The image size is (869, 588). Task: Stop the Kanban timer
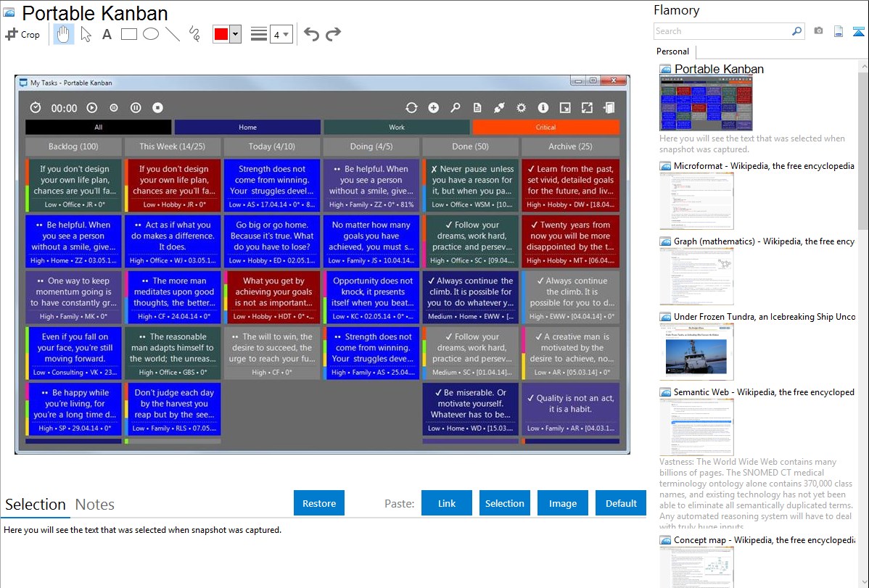pos(158,107)
